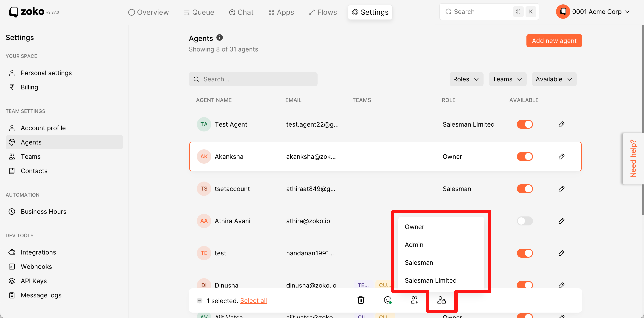Click the add-to-team icon in selection bar
644x318 pixels.
tap(415, 300)
